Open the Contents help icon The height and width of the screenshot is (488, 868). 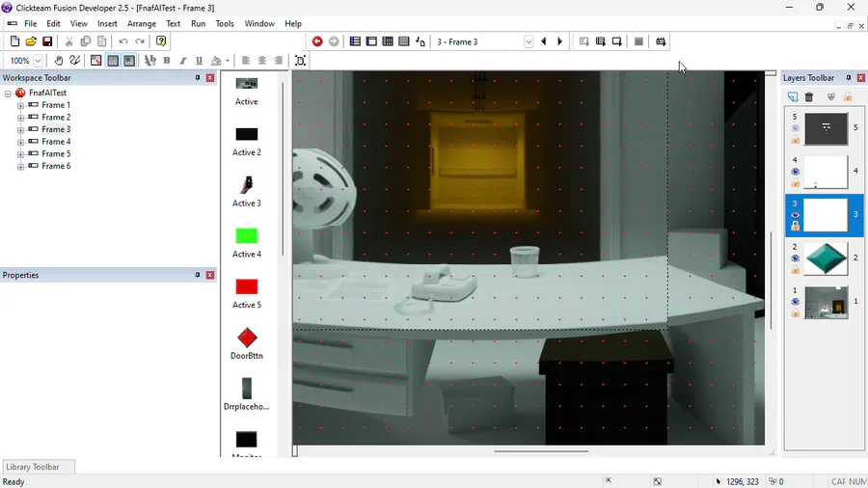point(161,41)
